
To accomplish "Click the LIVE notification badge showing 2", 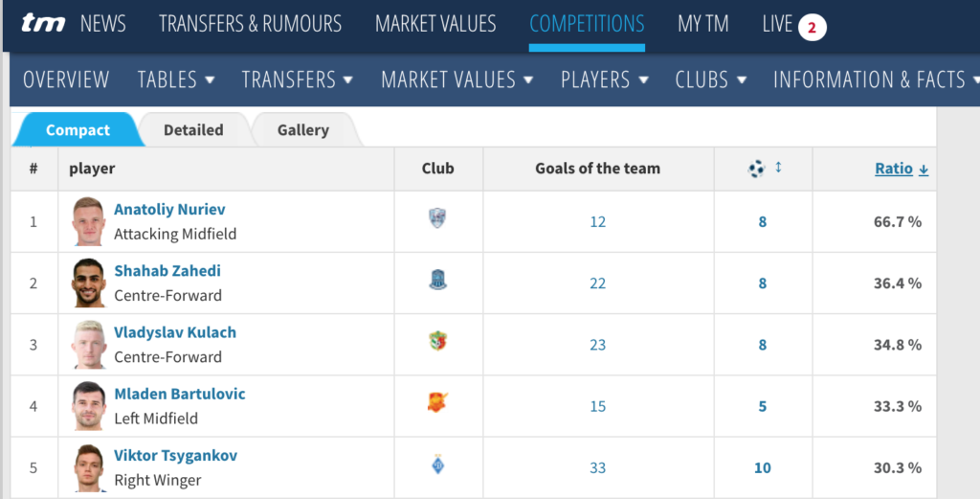I will [x=812, y=28].
